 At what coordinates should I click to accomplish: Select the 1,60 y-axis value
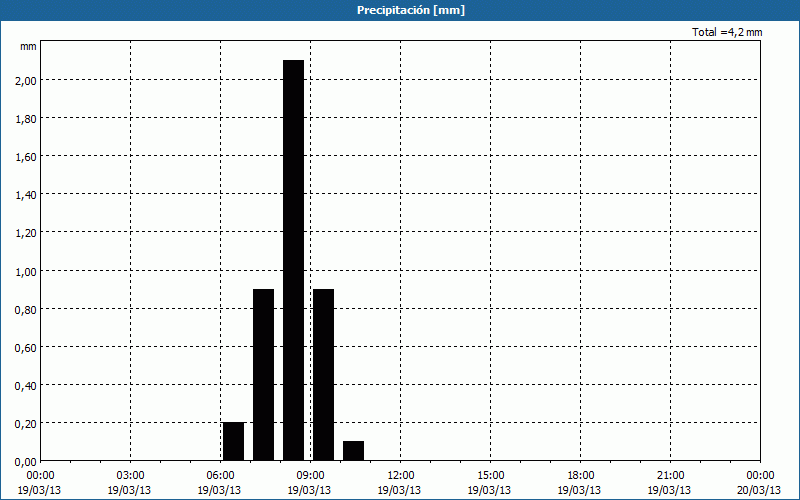(x=26, y=157)
